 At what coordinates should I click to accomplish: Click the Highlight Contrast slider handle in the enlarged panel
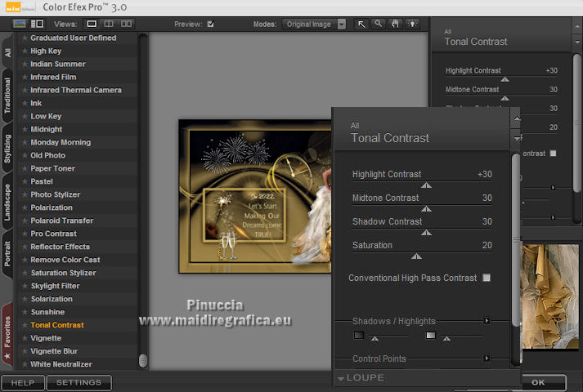426,185
